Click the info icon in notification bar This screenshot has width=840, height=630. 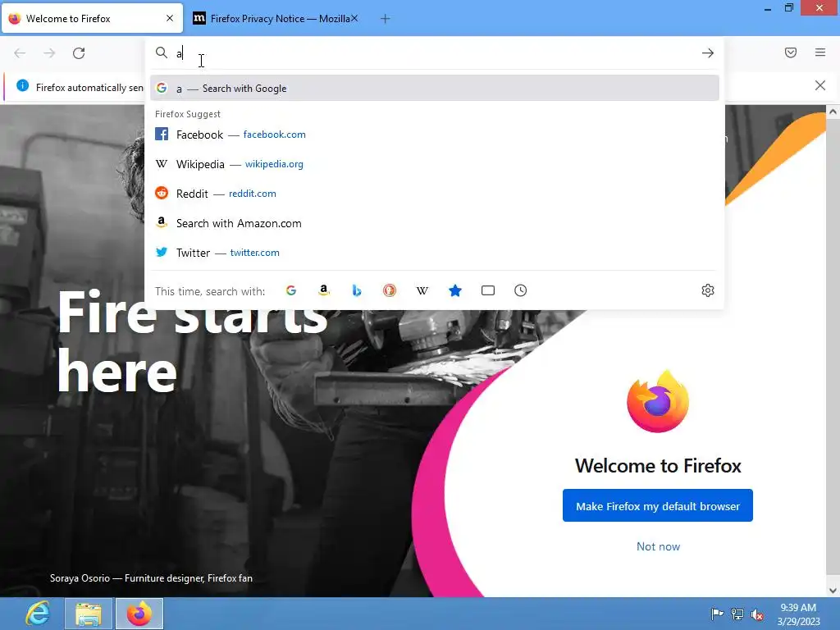point(22,85)
